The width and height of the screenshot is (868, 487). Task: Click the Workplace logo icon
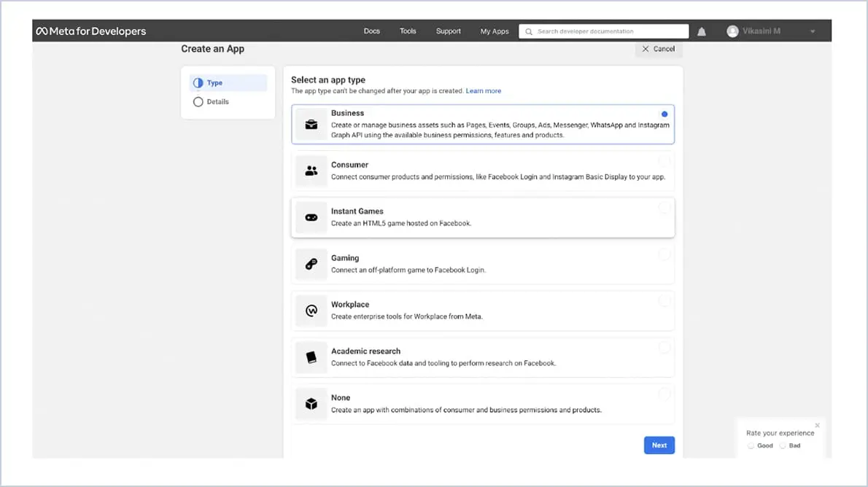tap(311, 311)
